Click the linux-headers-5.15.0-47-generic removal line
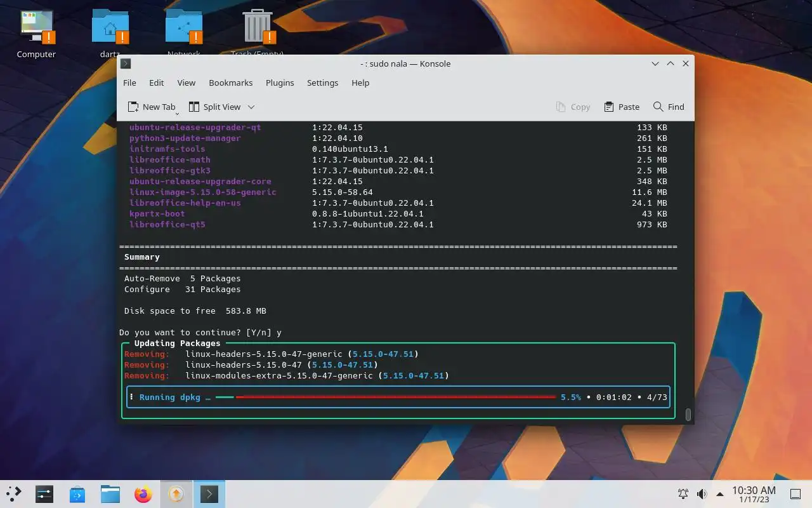This screenshot has width=812, height=508. coord(272,354)
